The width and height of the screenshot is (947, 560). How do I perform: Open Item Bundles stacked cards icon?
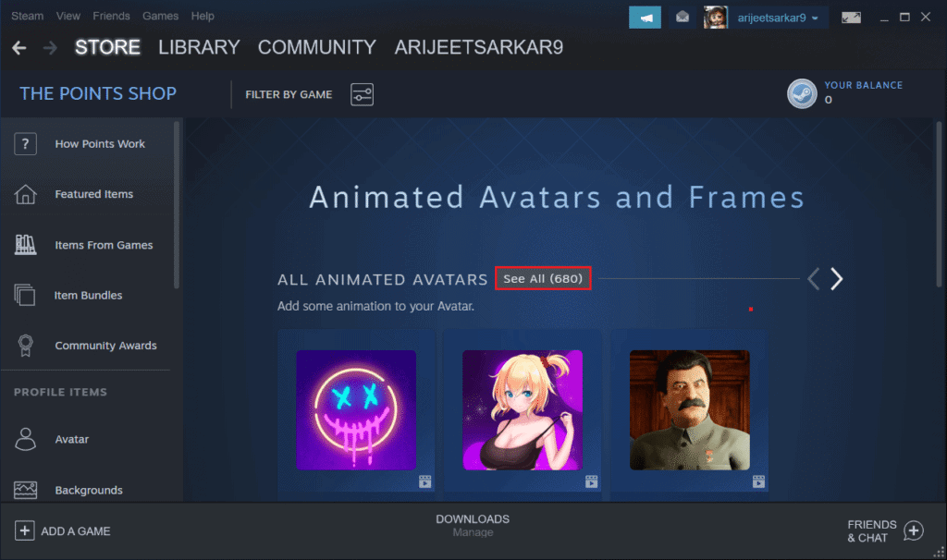pos(25,295)
